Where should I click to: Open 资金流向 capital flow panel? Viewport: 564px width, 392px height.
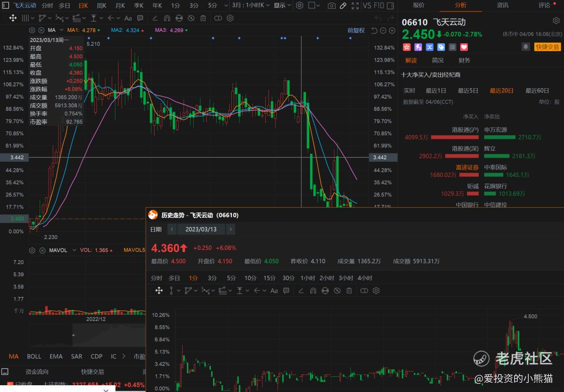click(x=37, y=372)
